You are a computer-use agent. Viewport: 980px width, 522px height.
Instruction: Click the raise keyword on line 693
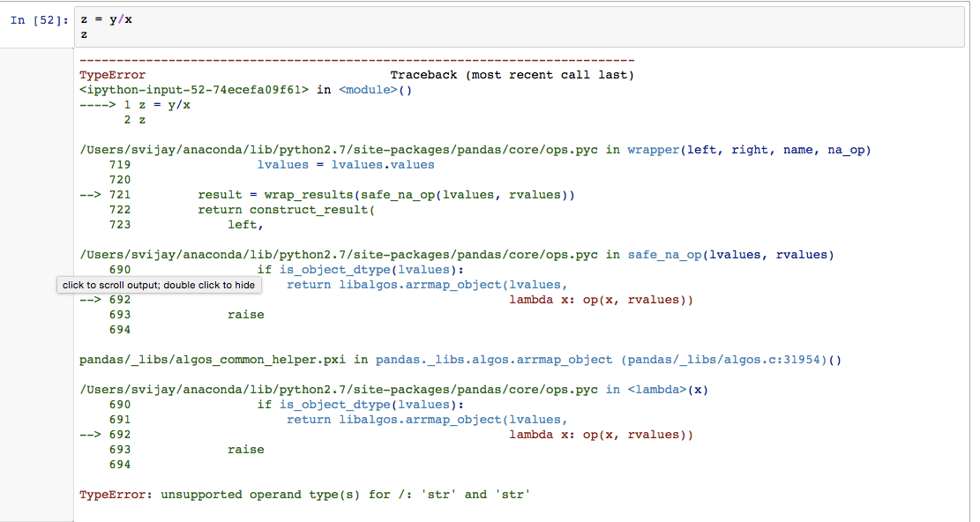coord(245,314)
